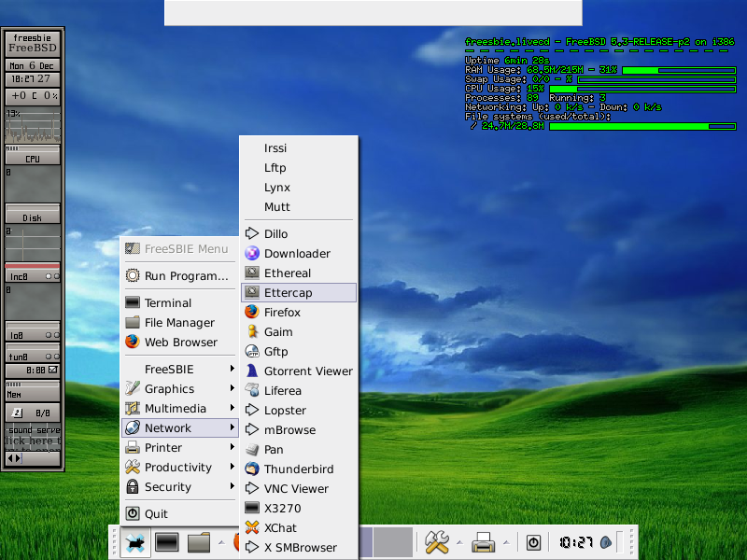Viewport: 747px width, 560px height.
Task: Choose Run Program… in the FreeSBIE menu
Action: (179, 275)
